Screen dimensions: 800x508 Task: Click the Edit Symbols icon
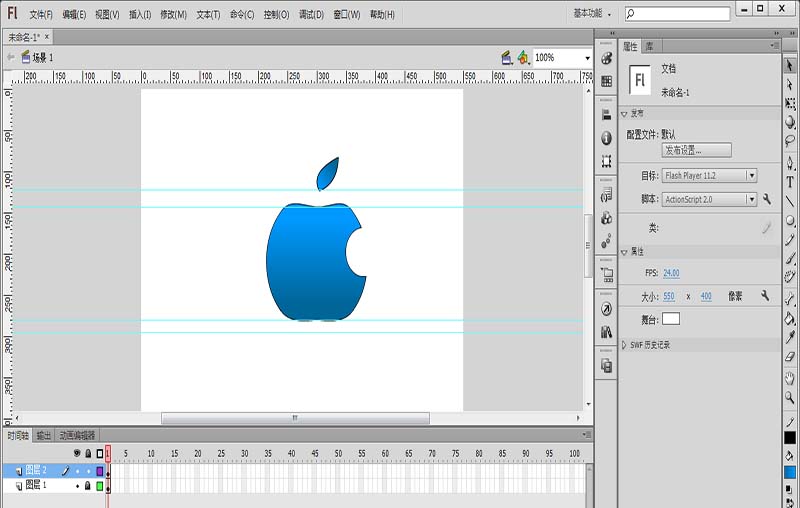(x=523, y=58)
